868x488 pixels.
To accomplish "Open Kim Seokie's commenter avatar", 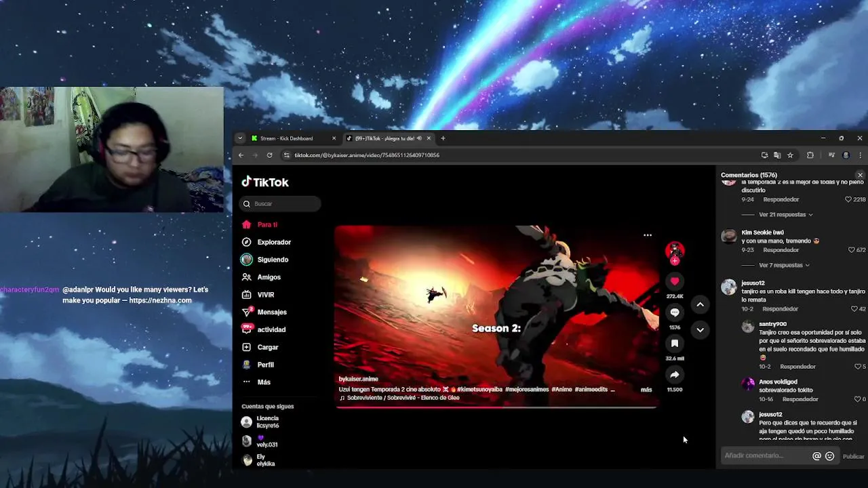I will pos(729,236).
